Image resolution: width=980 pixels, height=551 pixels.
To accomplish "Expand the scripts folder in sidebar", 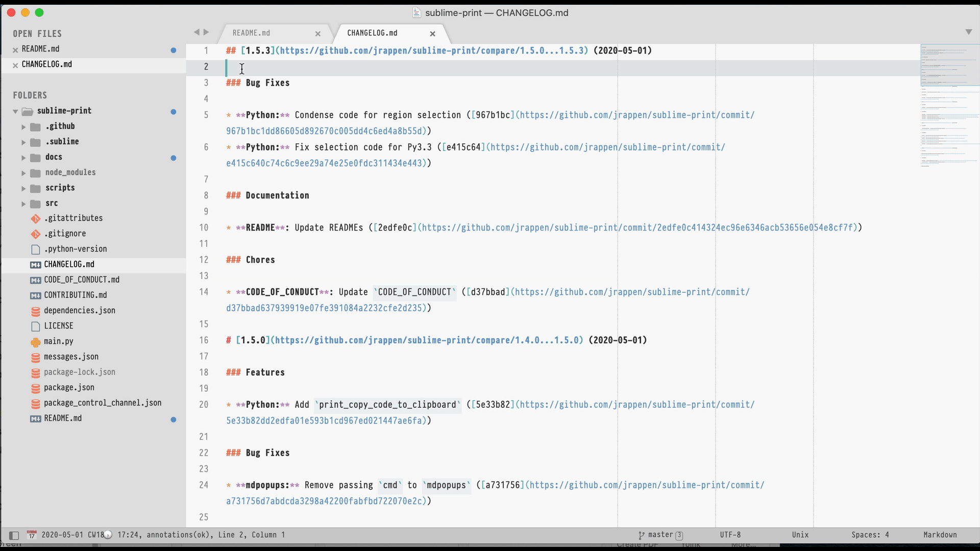I will pos(23,188).
